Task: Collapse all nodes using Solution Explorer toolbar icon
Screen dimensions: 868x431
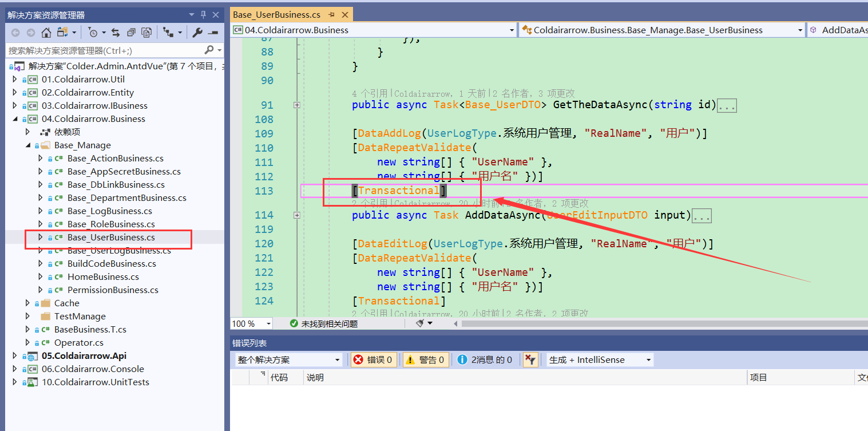Action: click(131, 33)
